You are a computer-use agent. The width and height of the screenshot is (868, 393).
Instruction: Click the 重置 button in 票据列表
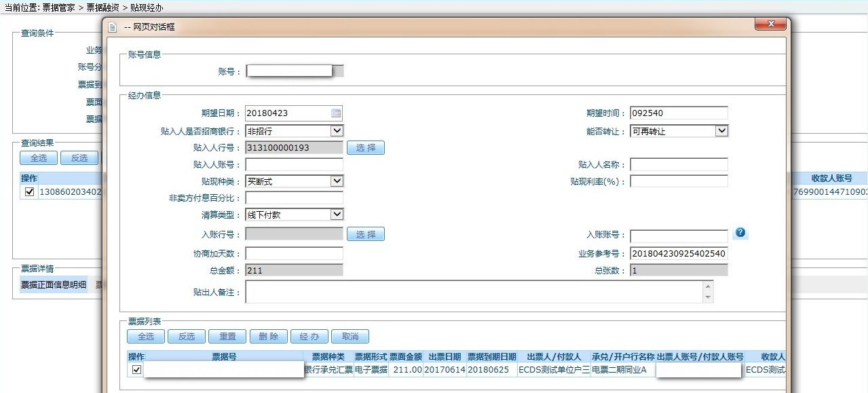227,337
